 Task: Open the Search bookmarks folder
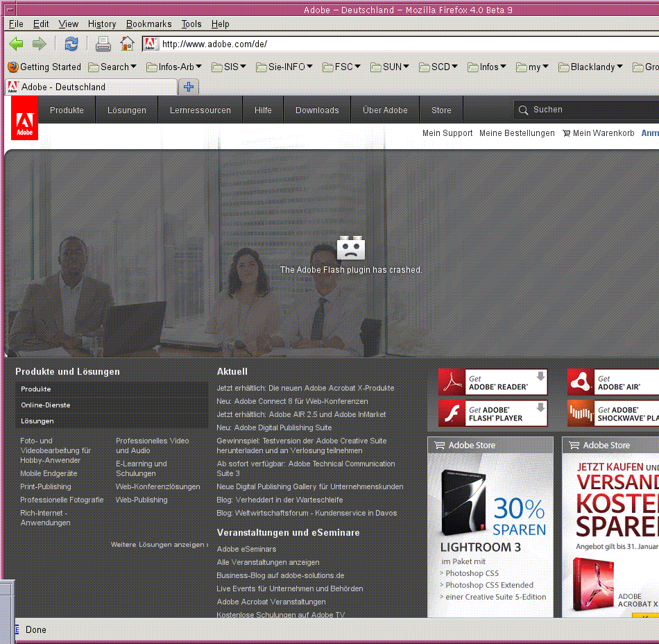tap(112, 67)
